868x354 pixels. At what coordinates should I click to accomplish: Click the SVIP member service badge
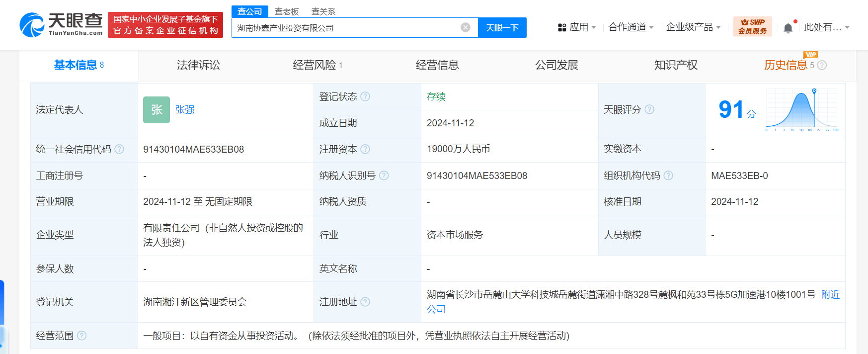(752, 27)
